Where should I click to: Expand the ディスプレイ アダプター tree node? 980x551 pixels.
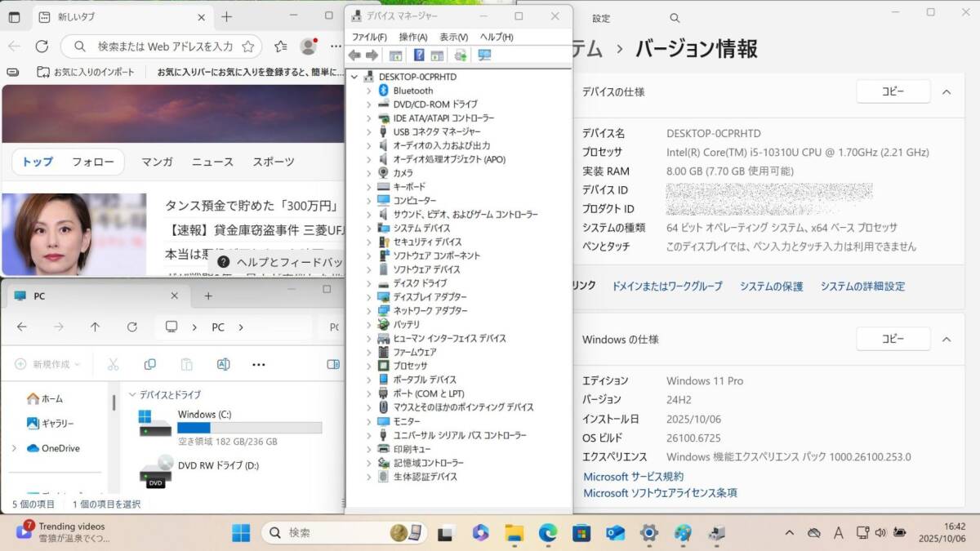(x=368, y=297)
